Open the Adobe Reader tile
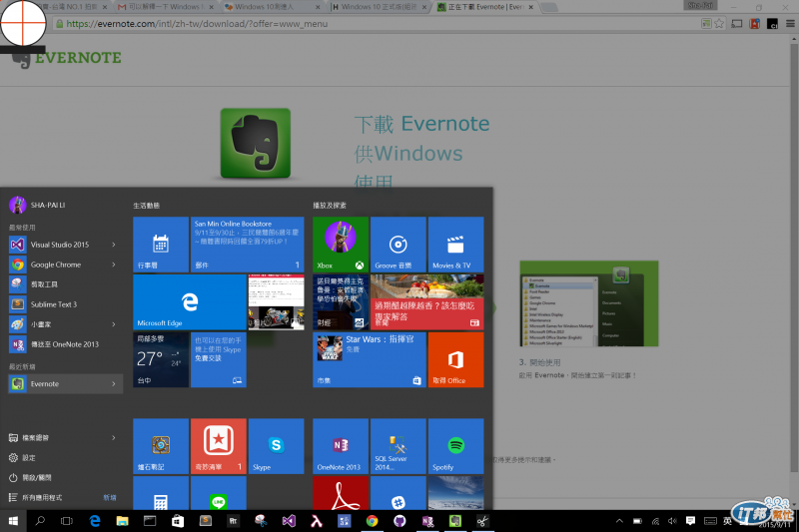This screenshot has height=532, width=799. [x=341, y=493]
